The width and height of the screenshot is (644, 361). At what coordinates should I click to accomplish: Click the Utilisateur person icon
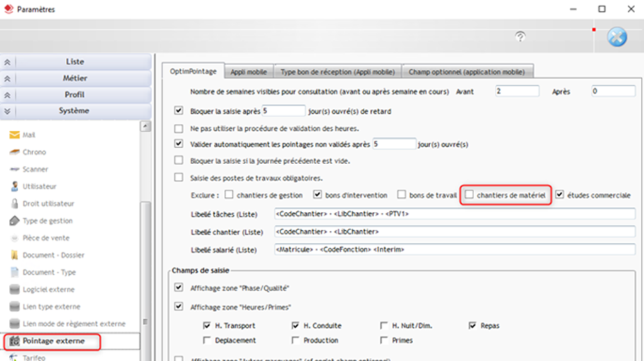[x=14, y=187]
